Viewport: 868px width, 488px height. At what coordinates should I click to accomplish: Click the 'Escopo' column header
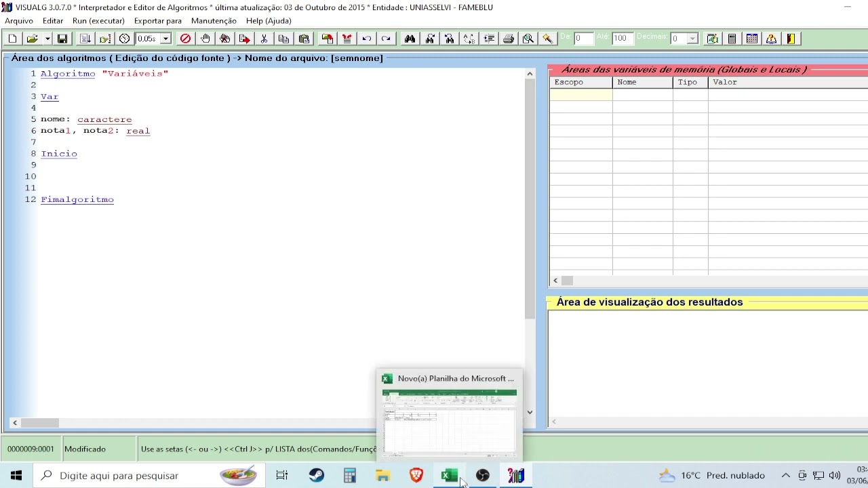pyautogui.click(x=581, y=82)
